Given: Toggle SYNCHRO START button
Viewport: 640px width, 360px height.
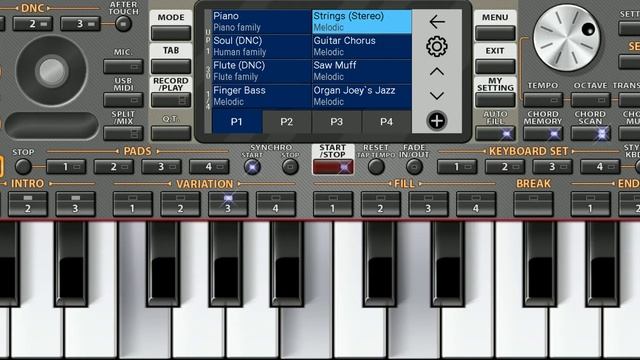Looking at the screenshot, I should pyautogui.click(x=252, y=167).
